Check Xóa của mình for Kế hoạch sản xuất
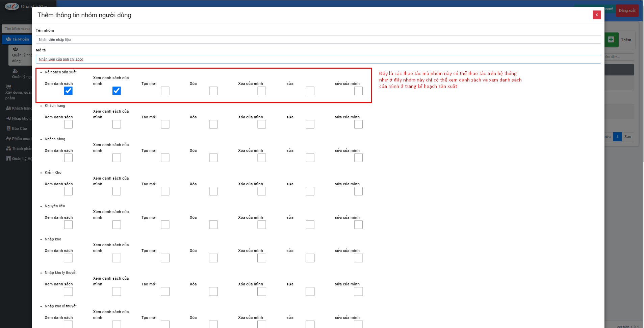The image size is (644, 328). [262, 91]
